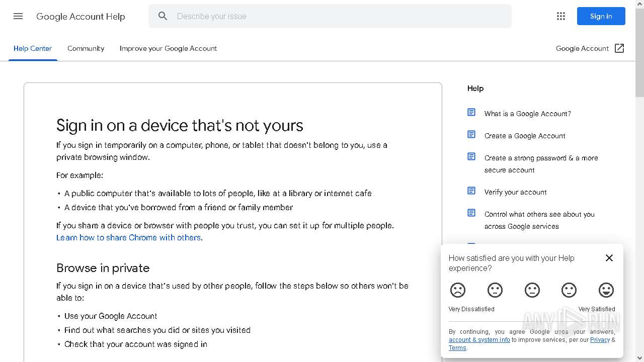Click article icon beside Control what others see
Screen dimensions: 644x362
pos(471,213)
